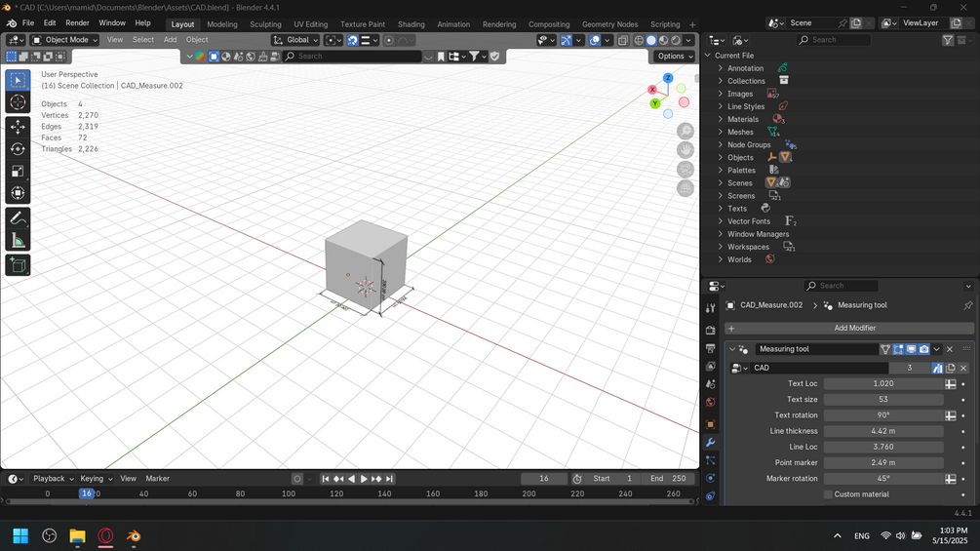Open the Windows Start menu
980x551 pixels.
click(20, 536)
